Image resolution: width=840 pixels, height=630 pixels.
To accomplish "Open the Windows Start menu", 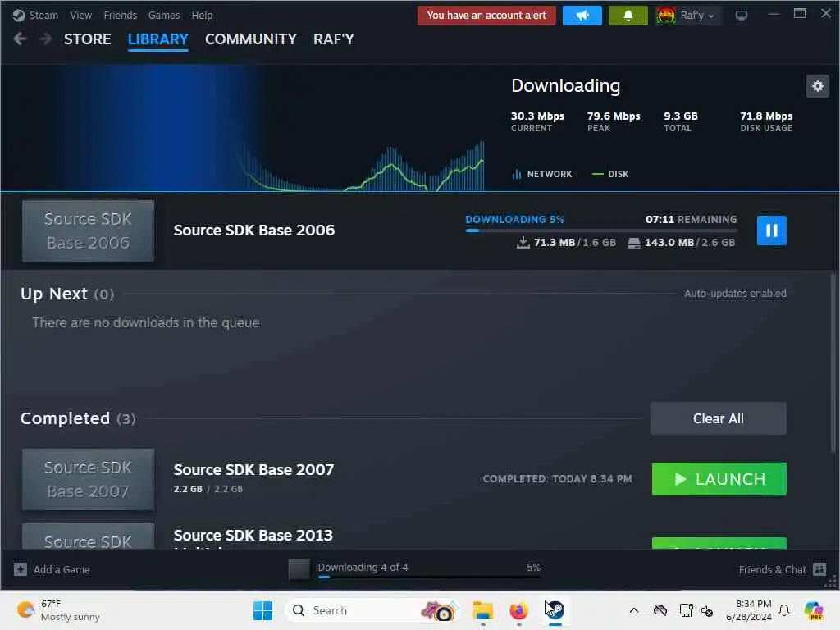I will pos(262,610).
